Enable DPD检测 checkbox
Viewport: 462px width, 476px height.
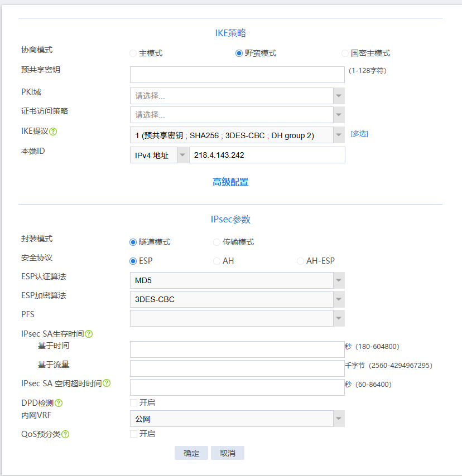133,402
